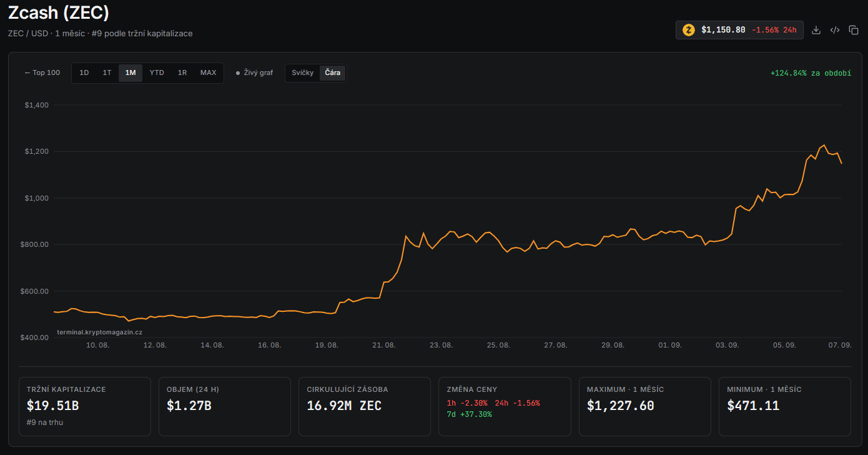Click the Tržní kapitalizace card label
Viewport: 868px width, 455px height.
[x=66, y=389]
